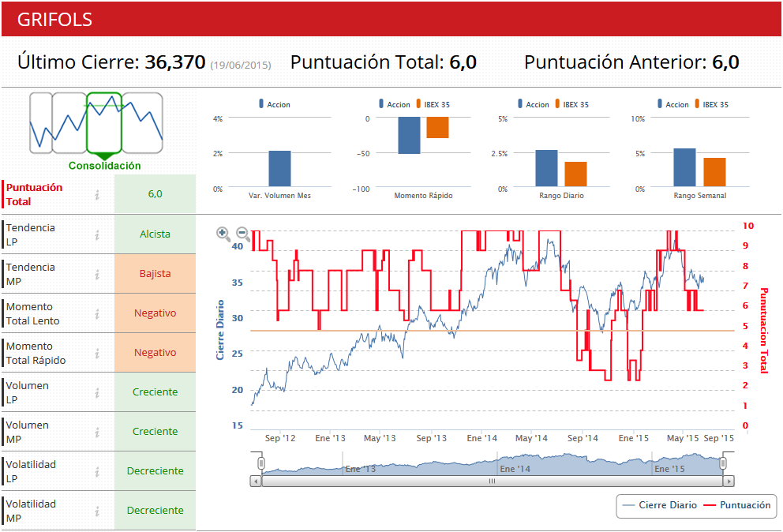Toggle Accion legend in Momento Rápido chart

pyautogui.click(x=395, y=104)
